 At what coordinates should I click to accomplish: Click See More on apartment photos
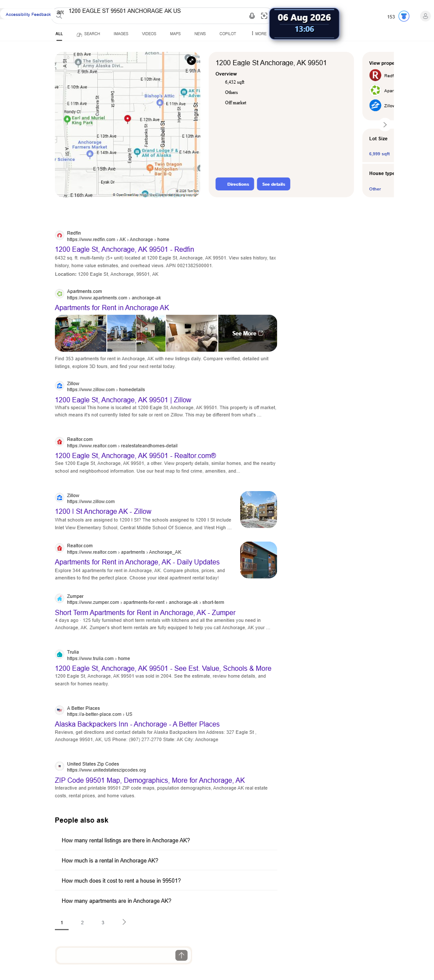click(247, 333)
